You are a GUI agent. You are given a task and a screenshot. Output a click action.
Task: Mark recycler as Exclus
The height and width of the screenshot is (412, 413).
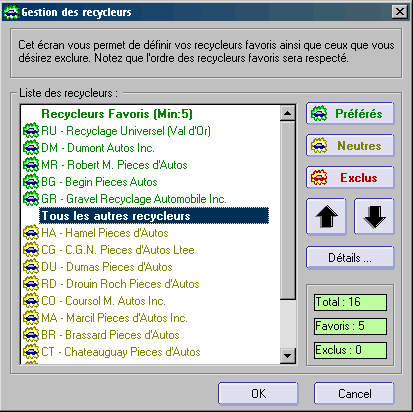point(350,178)
